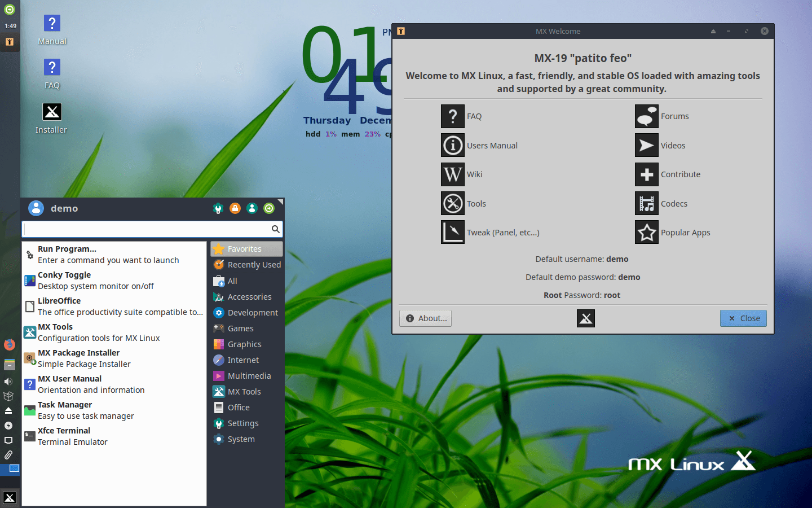The height and width of the screenshot is (508, 812).
Task: Open the Games category
Action: click(x=247, y=328)
